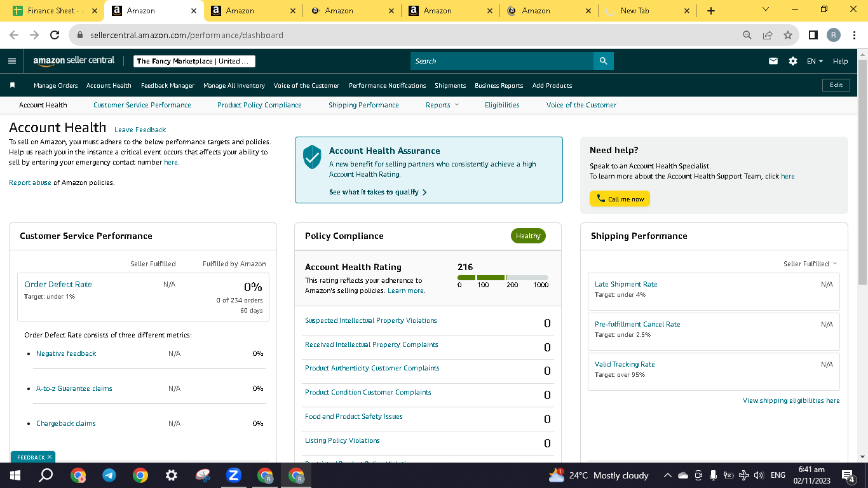The height and width of the screenshot is (488, 868).
Task: Click the Healthy status badge
Action: click(x=528, y=236)
